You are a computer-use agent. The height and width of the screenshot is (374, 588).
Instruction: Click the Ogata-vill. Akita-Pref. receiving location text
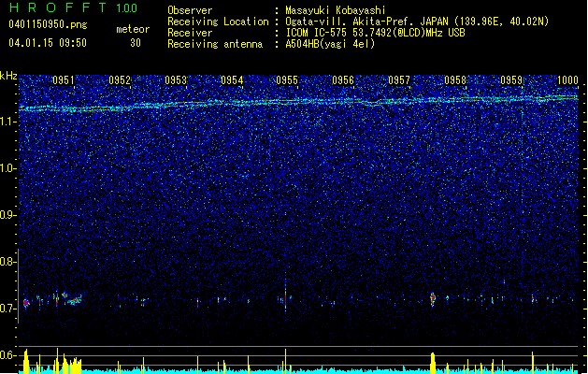tap(417, 22)
